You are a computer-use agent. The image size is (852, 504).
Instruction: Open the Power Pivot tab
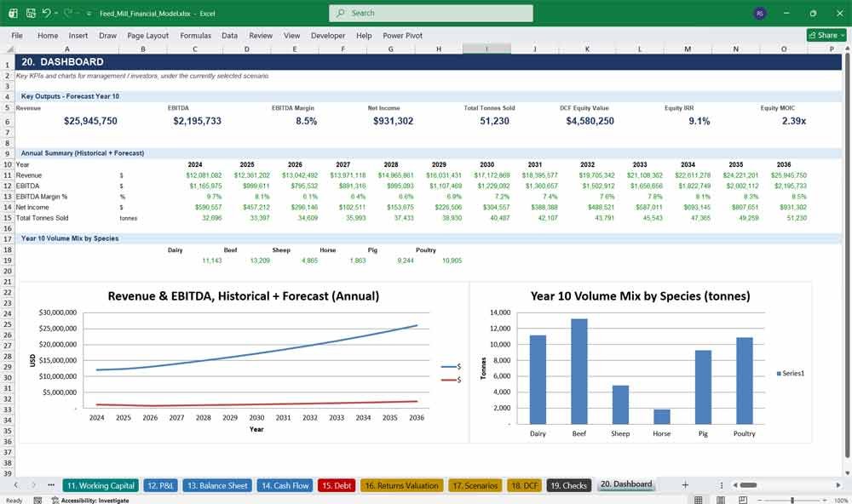[x=403, y=35]
